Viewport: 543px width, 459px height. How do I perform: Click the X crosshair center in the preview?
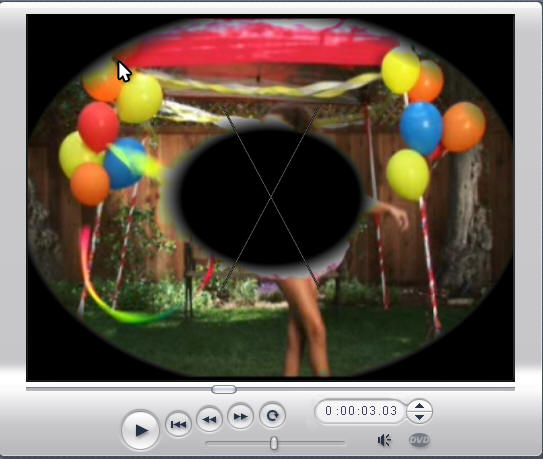pyautogui.click(x=271, y=197)
